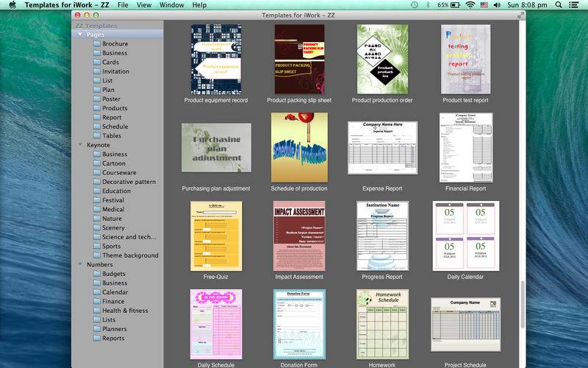This screenshot has height=368, width=588.
Task: Open the Daily Schedule template
Action: [216, 324]
